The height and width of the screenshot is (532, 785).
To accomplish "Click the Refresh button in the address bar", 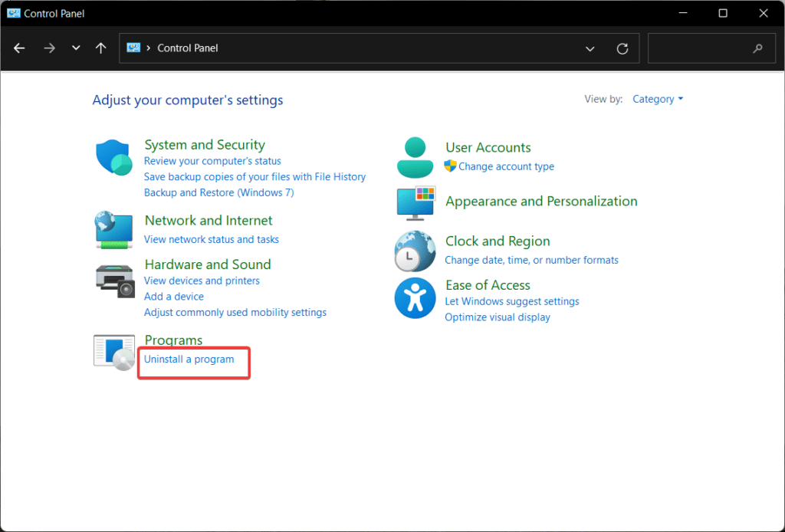I will pos(622,48).
